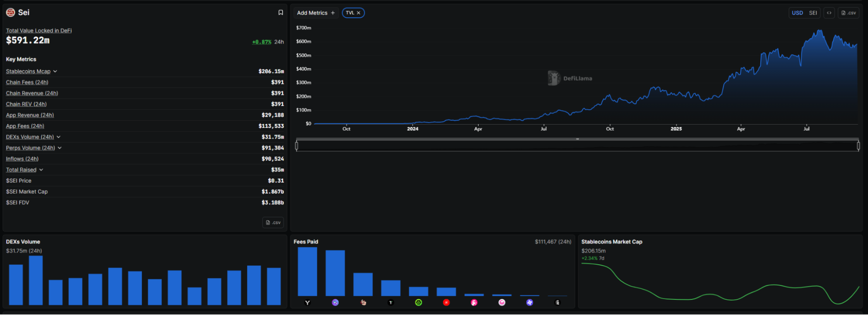Download Key Metrics using the .csv button
Image resolution: width=868 pixels, height=315 pixels.
[273, 223]
